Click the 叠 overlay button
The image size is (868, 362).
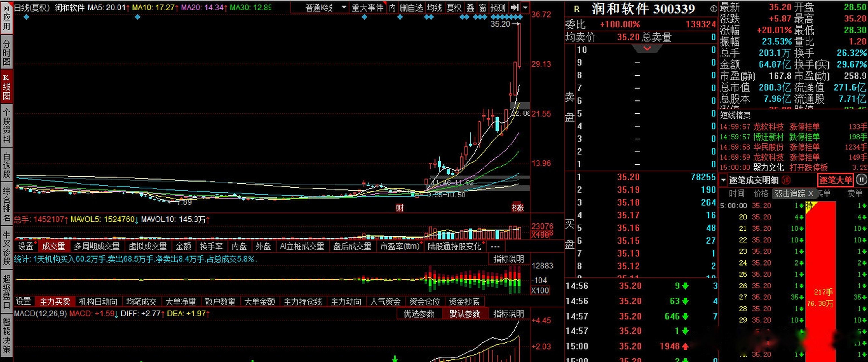(470, 7)
